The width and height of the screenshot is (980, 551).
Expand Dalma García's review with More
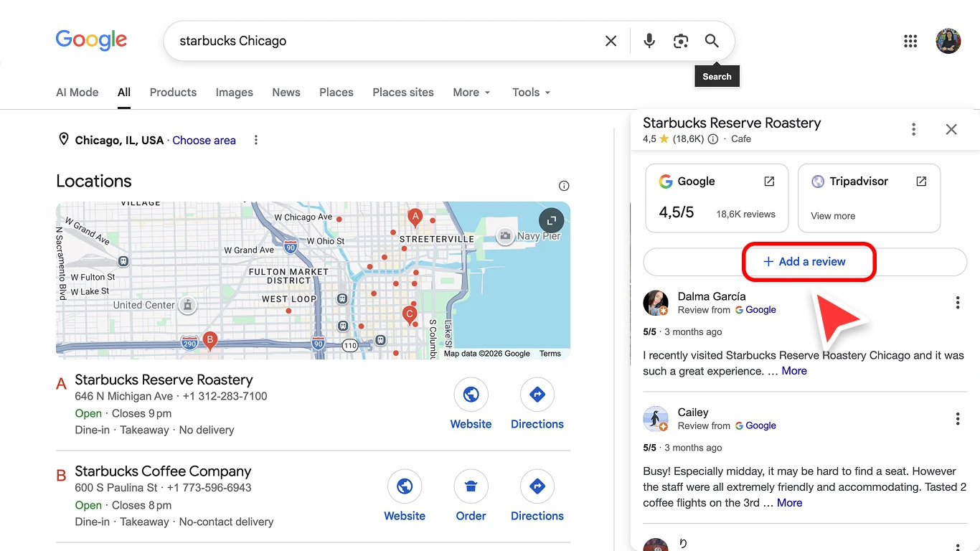794,371
